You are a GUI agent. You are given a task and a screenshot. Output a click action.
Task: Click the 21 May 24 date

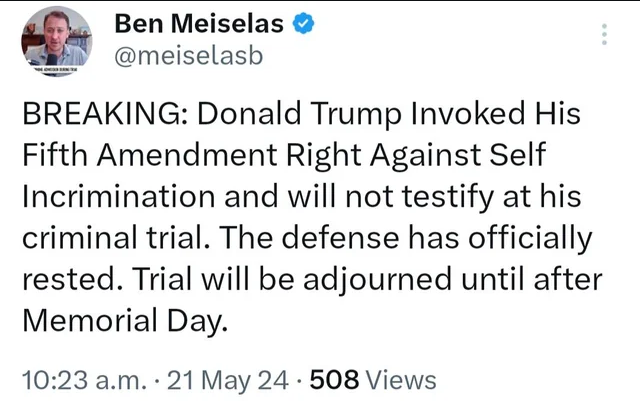(x=226, y=380)
